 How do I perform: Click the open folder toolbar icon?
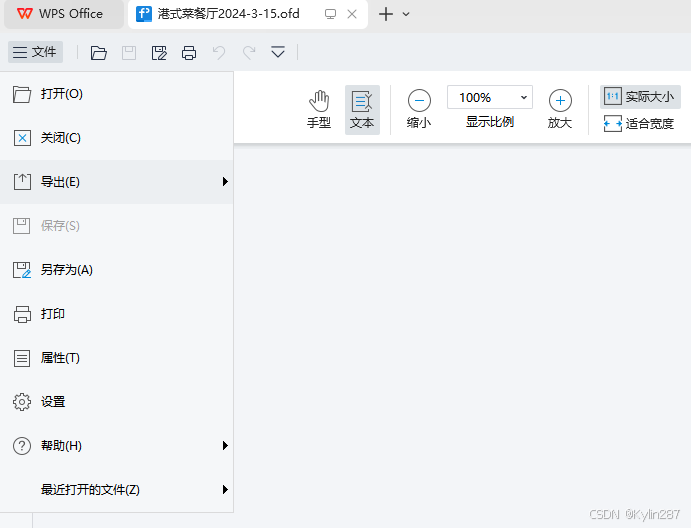coord(99,52)
